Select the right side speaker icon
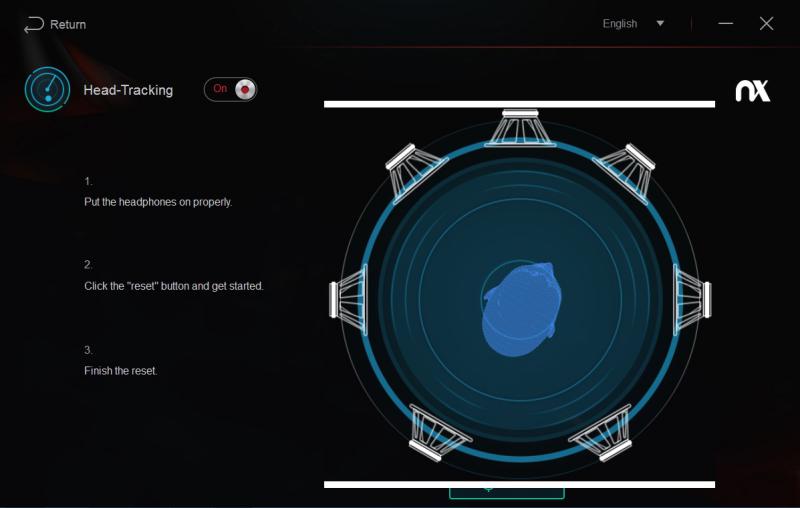 (692, 300)
